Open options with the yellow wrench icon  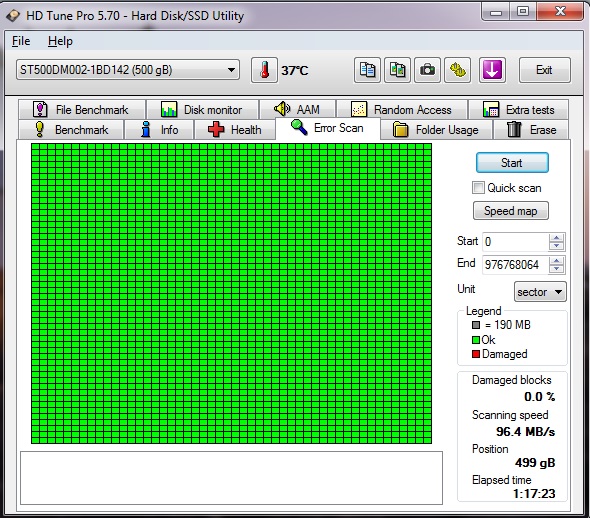point(458,70)
